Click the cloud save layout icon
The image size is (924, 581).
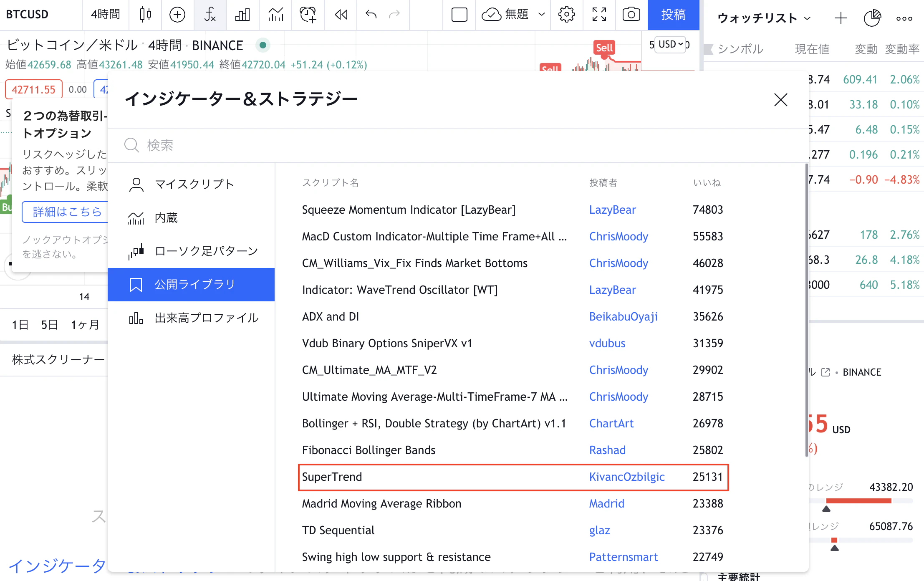point(492,15)
